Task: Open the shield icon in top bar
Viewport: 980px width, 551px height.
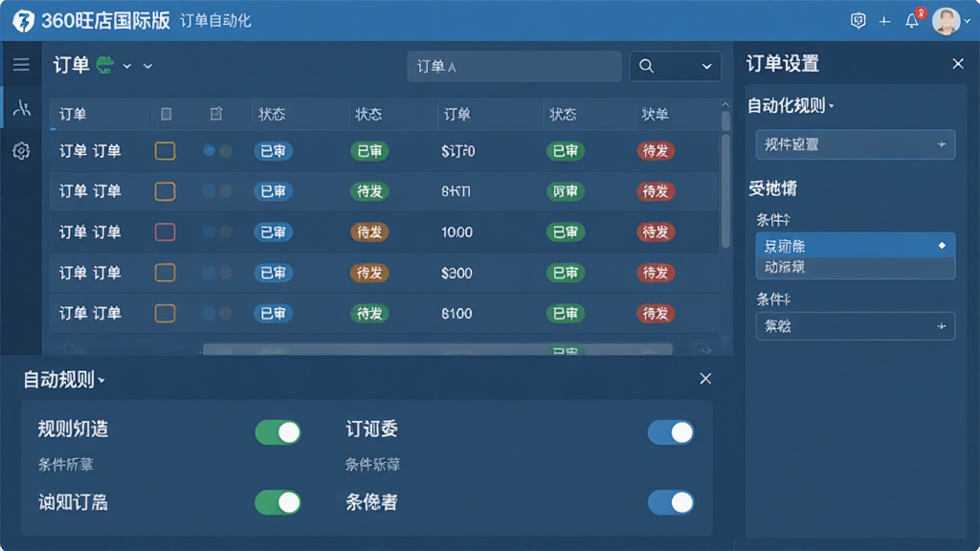Action: 858,21
